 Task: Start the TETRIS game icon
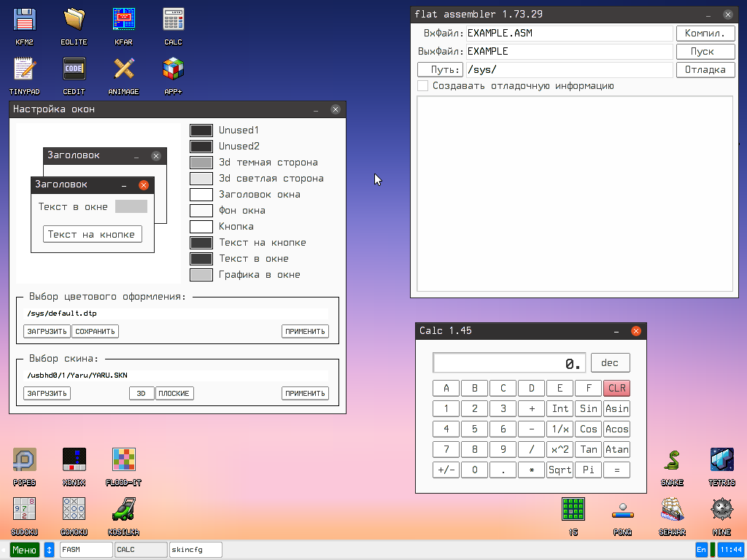tap(721, 460)
